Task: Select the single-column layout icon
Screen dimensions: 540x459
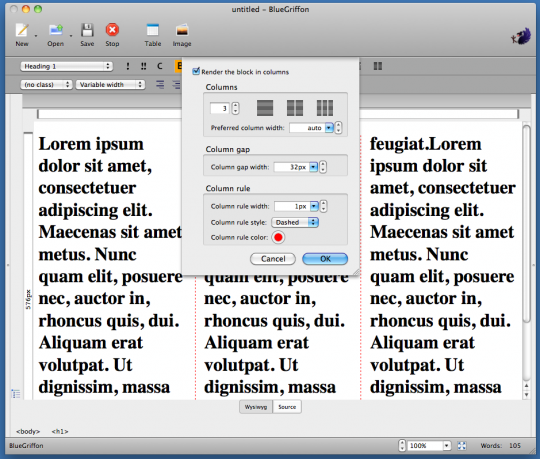Action: click(x=265, y=108)
